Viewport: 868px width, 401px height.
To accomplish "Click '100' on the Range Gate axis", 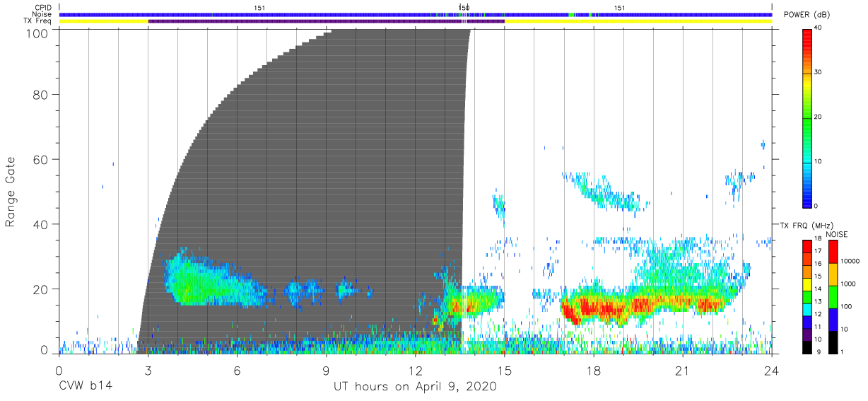I will click(x=36, y=33).
